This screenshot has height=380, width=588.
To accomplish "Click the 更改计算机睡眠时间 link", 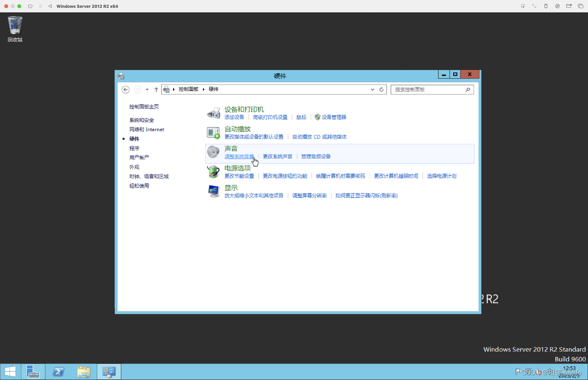I will [396, 176].
